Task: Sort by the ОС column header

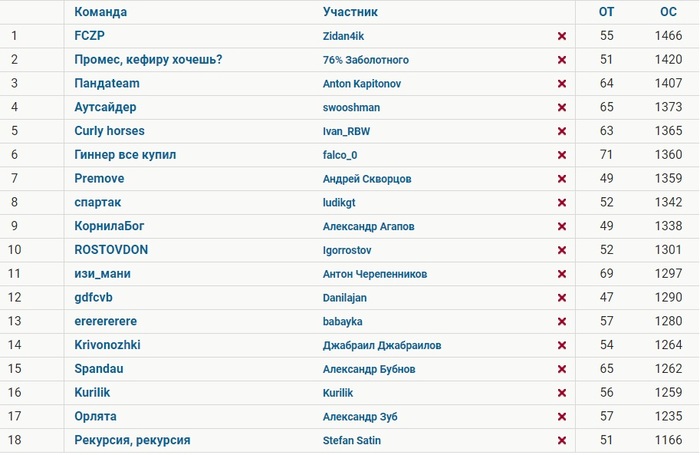Action: [668, 12]
